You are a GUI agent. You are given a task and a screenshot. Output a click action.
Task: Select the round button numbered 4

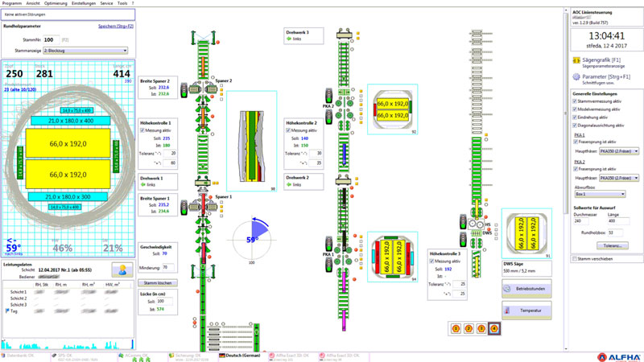point(493,328)
